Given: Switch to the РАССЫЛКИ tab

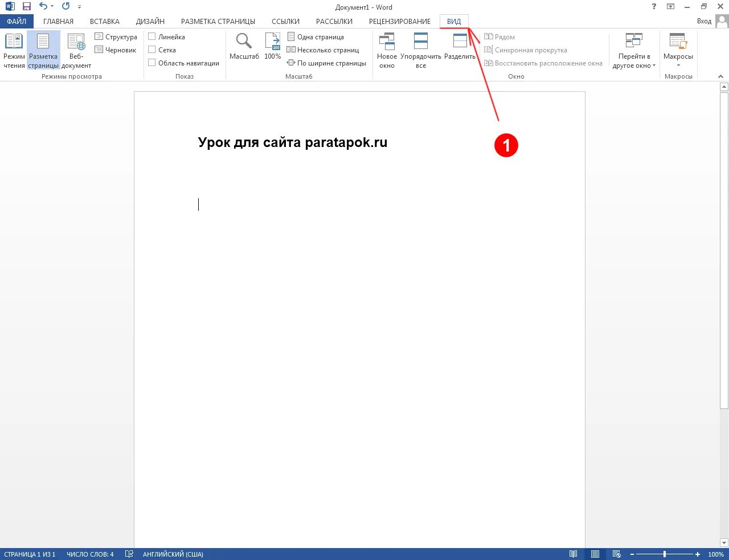Looking at the screenshot, I should (334, 22).
